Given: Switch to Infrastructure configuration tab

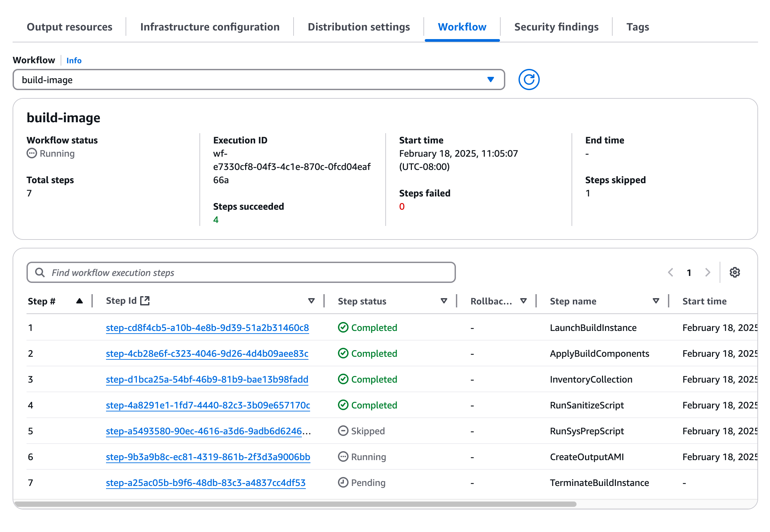Looking at the screenshot, I should pos(210,27).
